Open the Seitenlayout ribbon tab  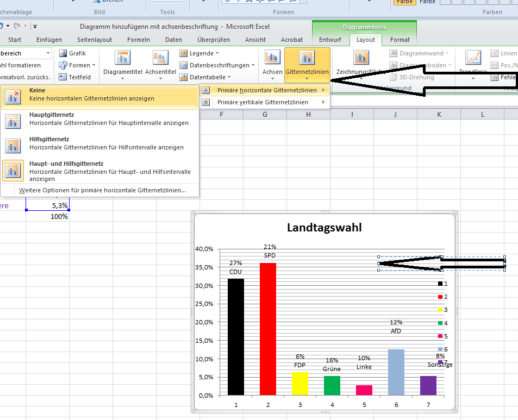click(95, 40)
